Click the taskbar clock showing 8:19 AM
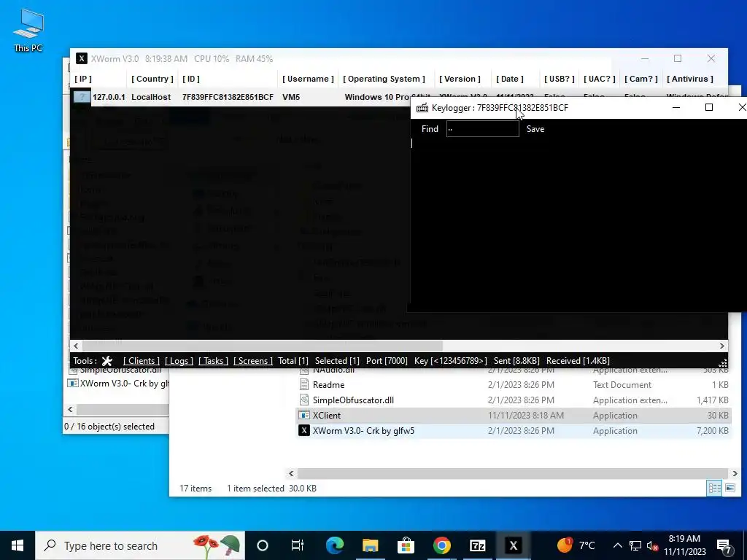 tap(684, 545)
